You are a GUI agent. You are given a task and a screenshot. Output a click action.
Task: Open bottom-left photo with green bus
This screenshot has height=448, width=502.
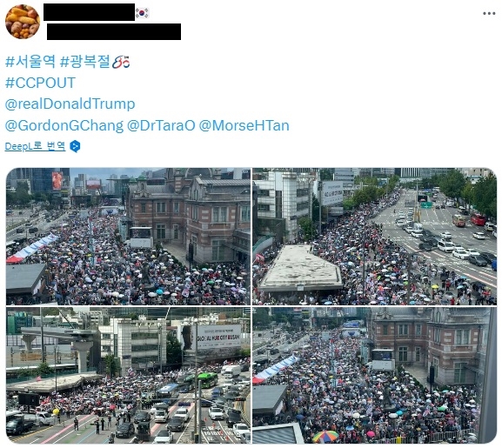(x=128, y=375)
